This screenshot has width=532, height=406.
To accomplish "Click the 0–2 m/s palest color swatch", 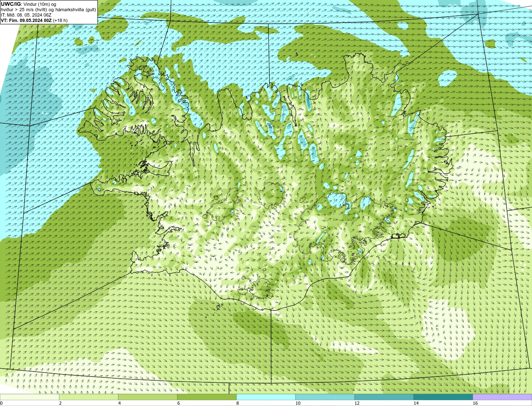I will (30, 397).
